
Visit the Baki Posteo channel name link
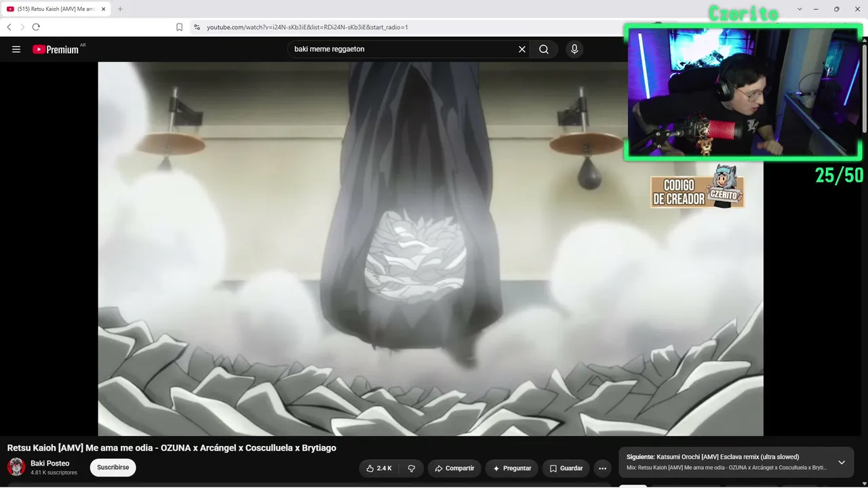point(50,464)
